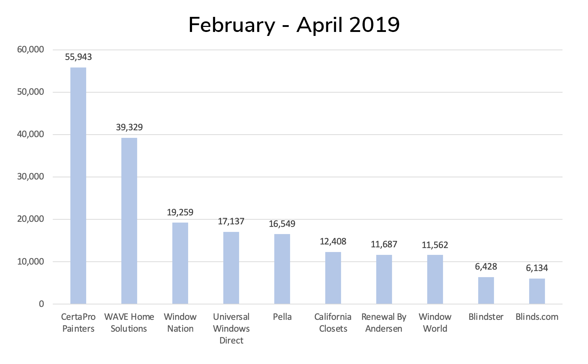The height and width of the screenshot is (364, 588).
Task: Click the data label 6,134
Action: click(x=537, y=268)
